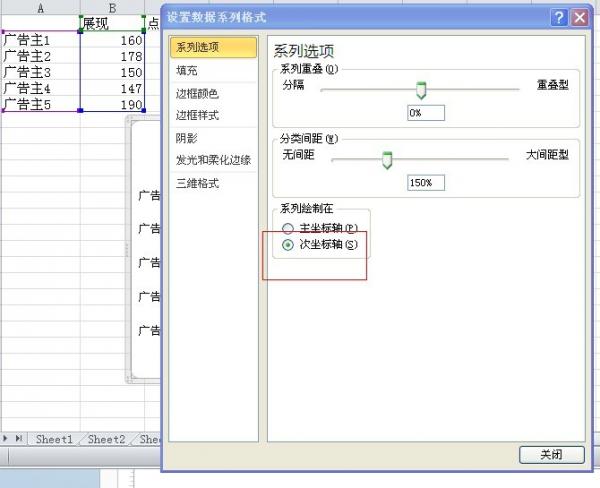Click the 系列重叠 percentage input field
This screenshot has width=600, height=488.
tap(426, 113)
